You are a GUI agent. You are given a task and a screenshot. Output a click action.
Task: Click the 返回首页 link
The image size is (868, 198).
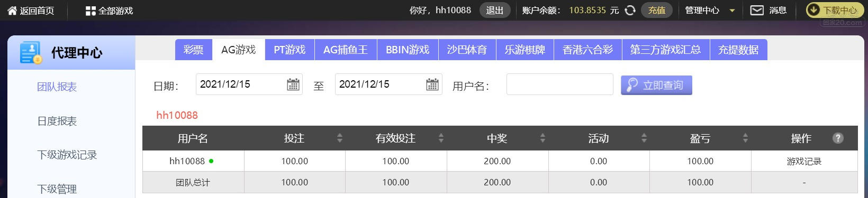(x=37, y=11)
